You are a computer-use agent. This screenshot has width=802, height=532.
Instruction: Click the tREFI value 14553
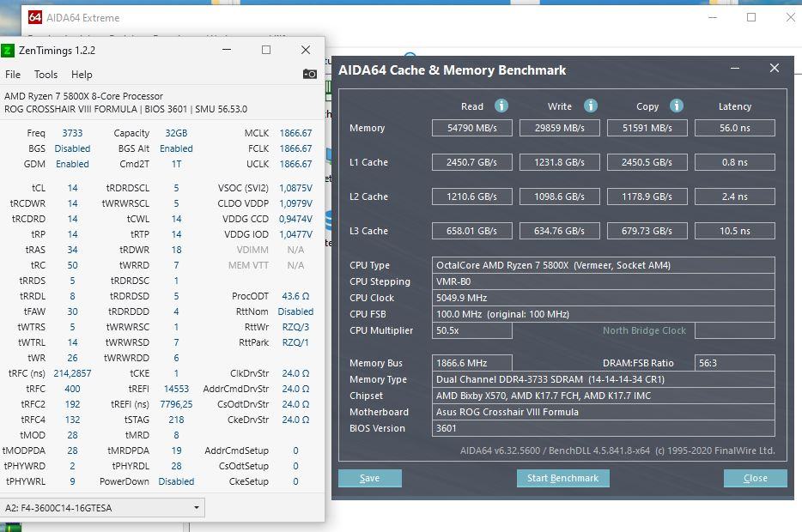[176, 389]
